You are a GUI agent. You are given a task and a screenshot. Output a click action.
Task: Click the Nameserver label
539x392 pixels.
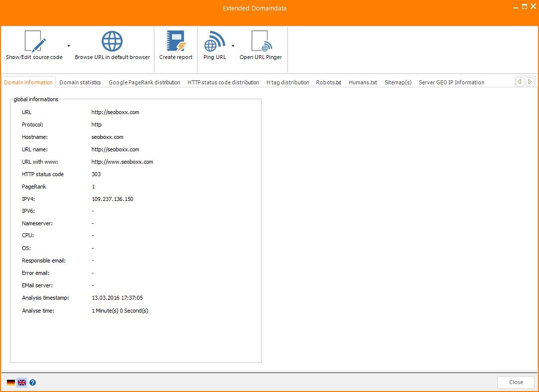point(37,223)
